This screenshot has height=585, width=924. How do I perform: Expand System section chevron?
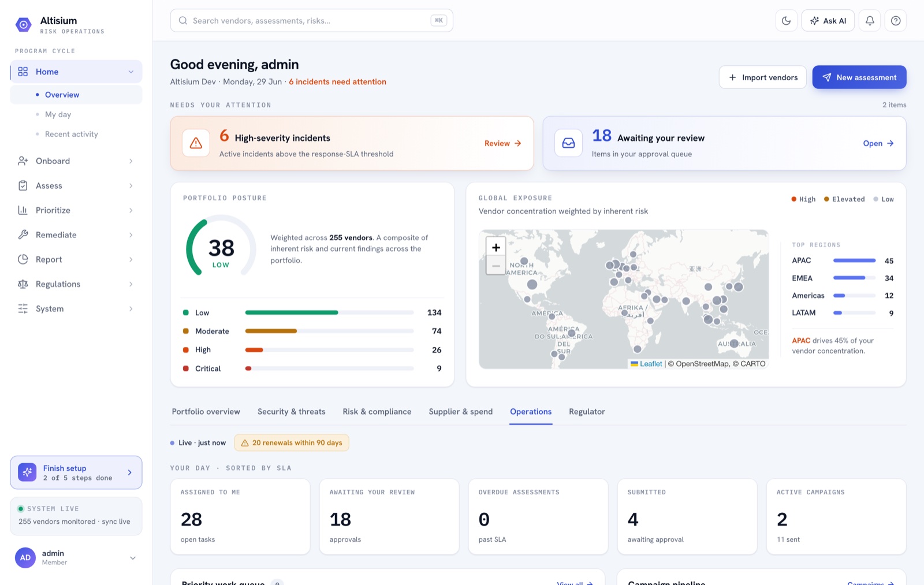tap(131, 309)
